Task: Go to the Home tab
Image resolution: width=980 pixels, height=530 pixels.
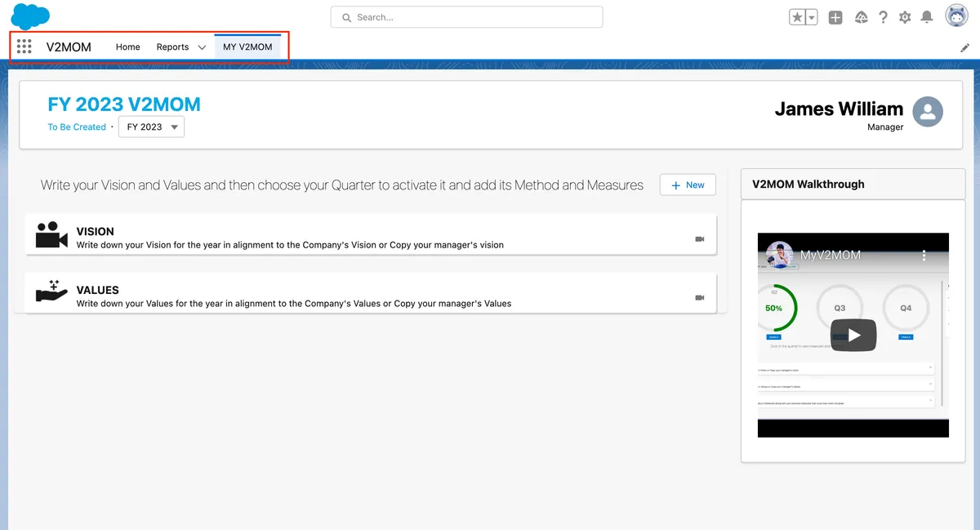Action: pos(127,47)
